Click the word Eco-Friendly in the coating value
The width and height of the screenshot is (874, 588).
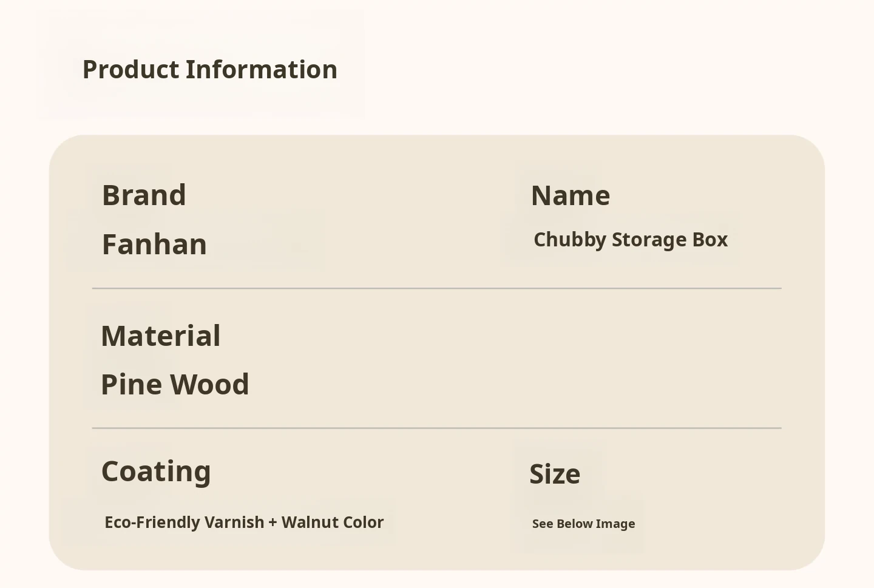coord(151,522)
